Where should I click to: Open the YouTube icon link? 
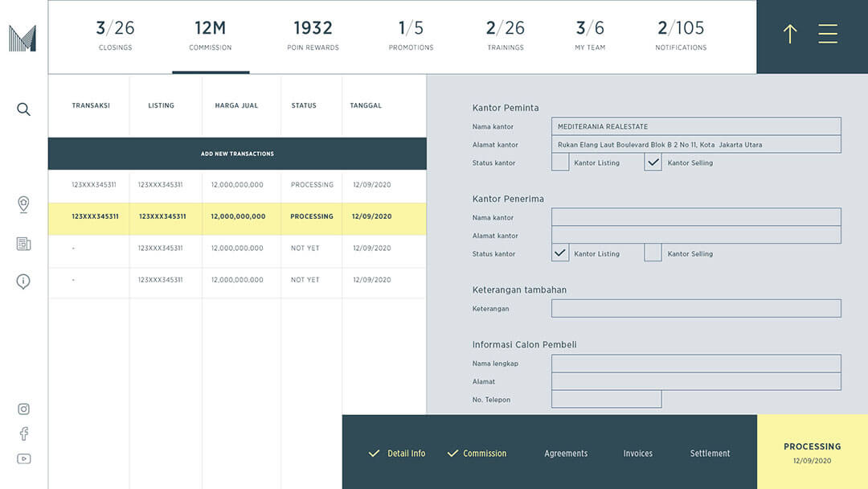(x=23, y=458)
